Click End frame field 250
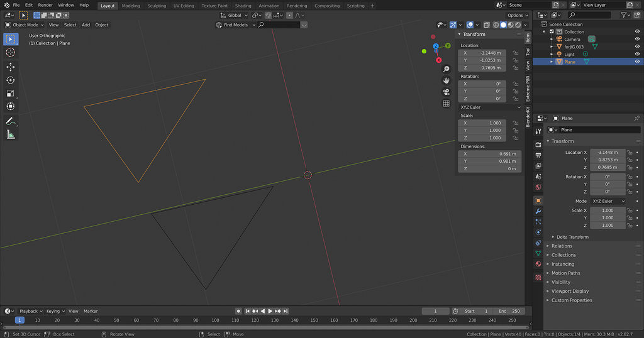This screenshot has width=644, height=338. [x=508, y=312]
